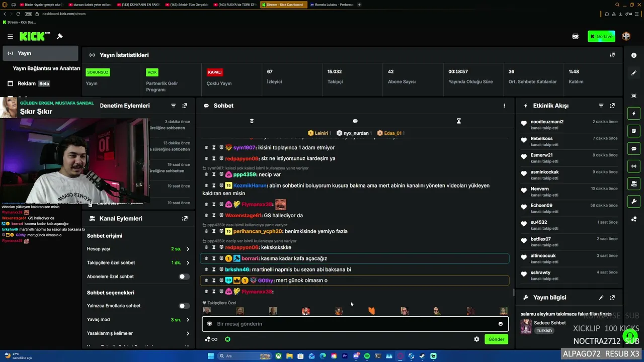Timeout ppp4359 using the hourglass icon

coord(214,174)
